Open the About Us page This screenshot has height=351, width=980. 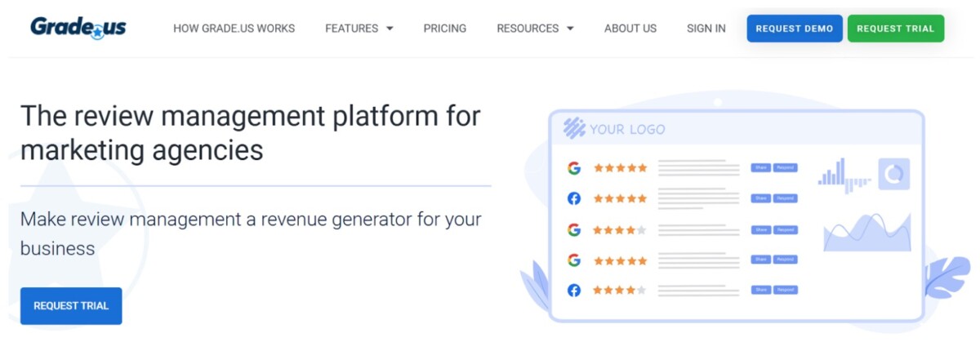(x=630, y=29)
